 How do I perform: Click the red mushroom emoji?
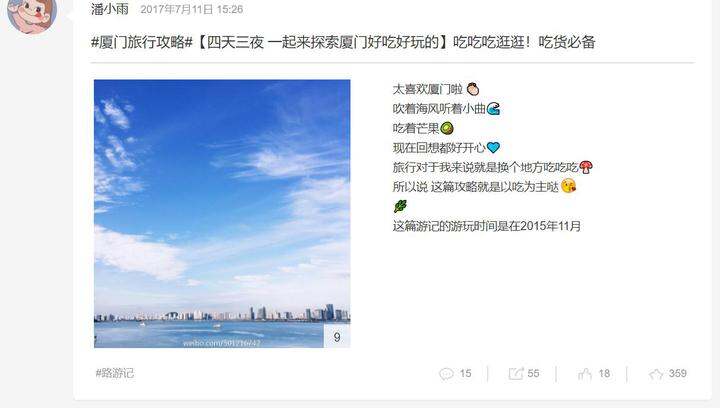(x=585, y=167)
